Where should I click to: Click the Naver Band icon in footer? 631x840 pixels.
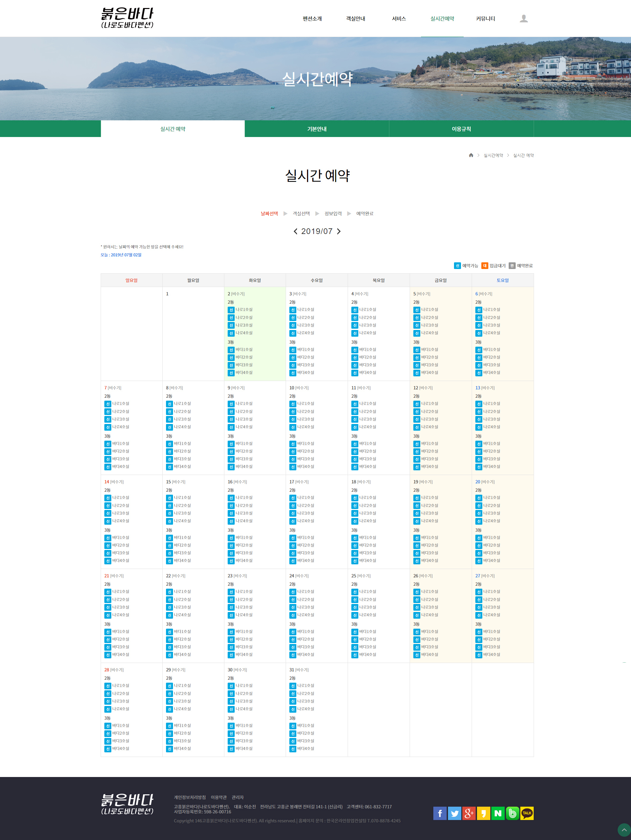tap(512, 813)
